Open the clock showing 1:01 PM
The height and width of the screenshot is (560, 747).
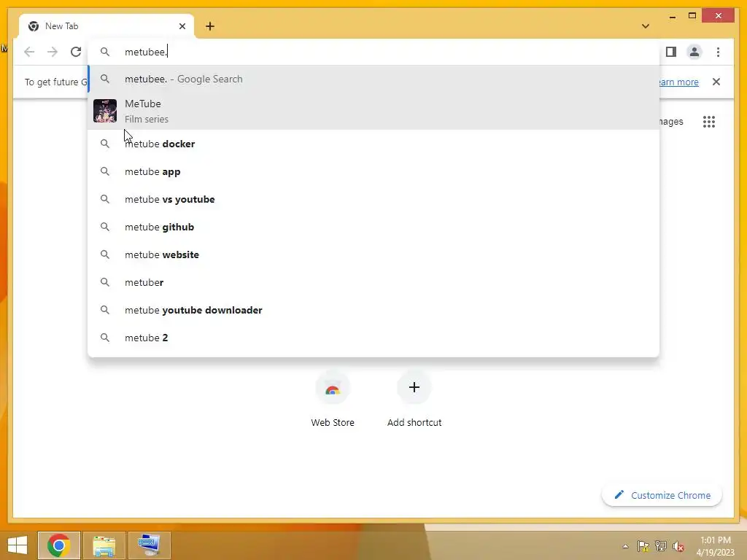coord(715,546)
